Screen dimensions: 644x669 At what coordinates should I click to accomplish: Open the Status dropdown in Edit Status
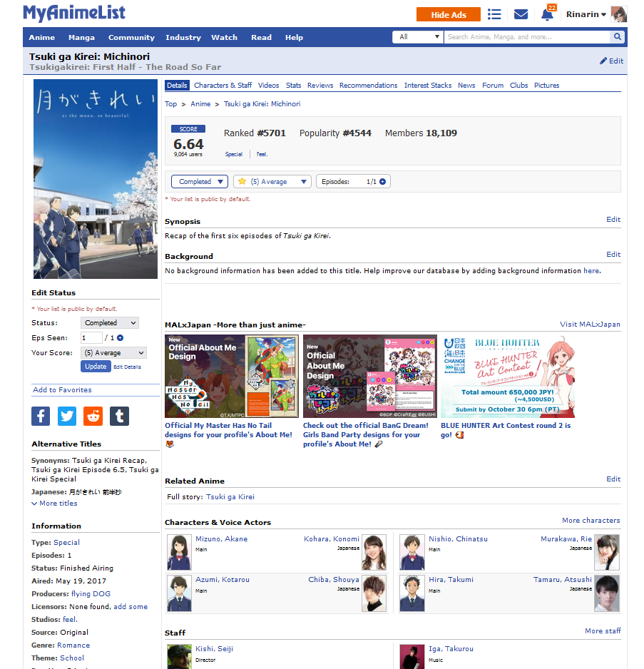coord(110,323)
